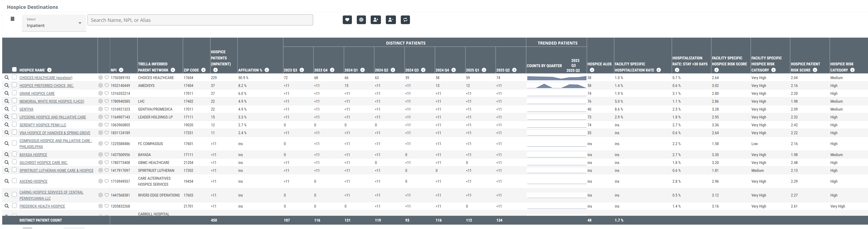Image resolution: width=868 pixels, height=229 pixels.
Task: Select the Bayada Hospice row checkbox
Action: point(14,154)
